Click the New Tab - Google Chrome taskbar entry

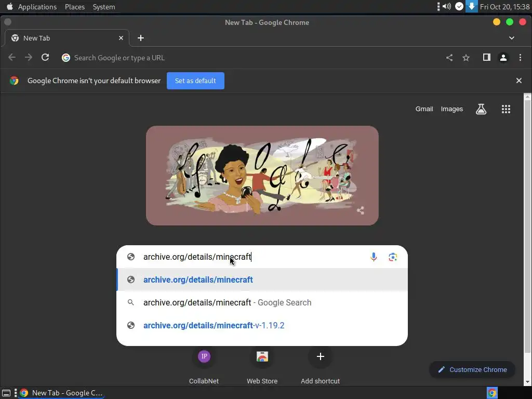[62, 393]
